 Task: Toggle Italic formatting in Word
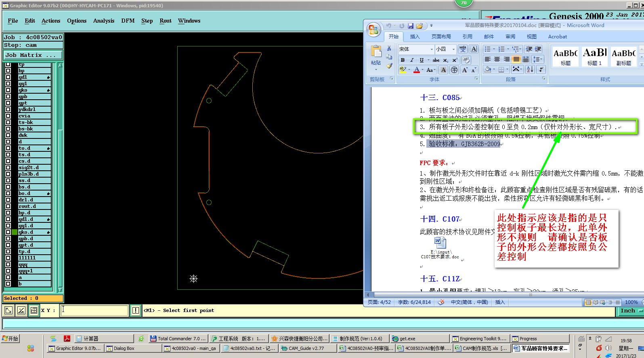point(412,60)
